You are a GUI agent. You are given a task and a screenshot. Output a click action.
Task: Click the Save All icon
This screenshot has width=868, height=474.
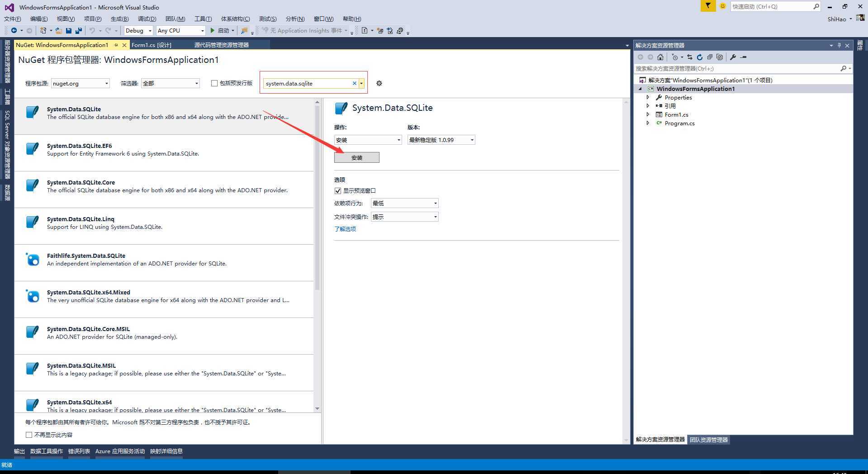[79, 30]
